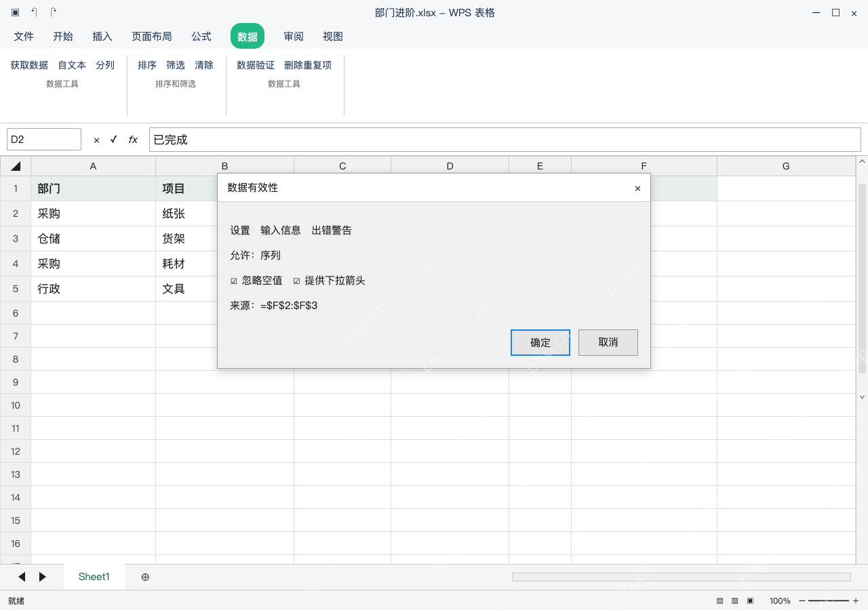Click the formula bar showing 已完成
Viewport: 868px width, 610px height.
coord(505,140)
